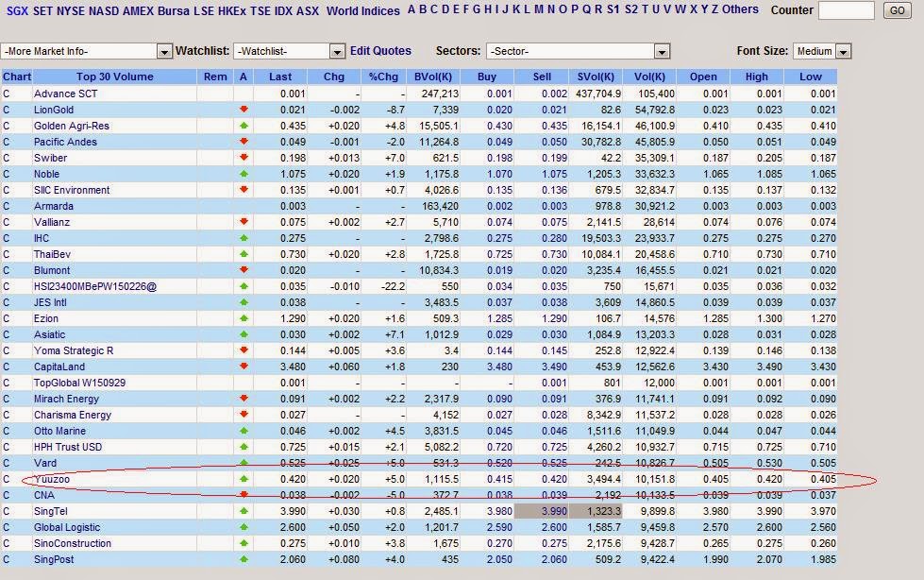
Task: Open the S1 alphabet filter
Action: tap(613, 9)
